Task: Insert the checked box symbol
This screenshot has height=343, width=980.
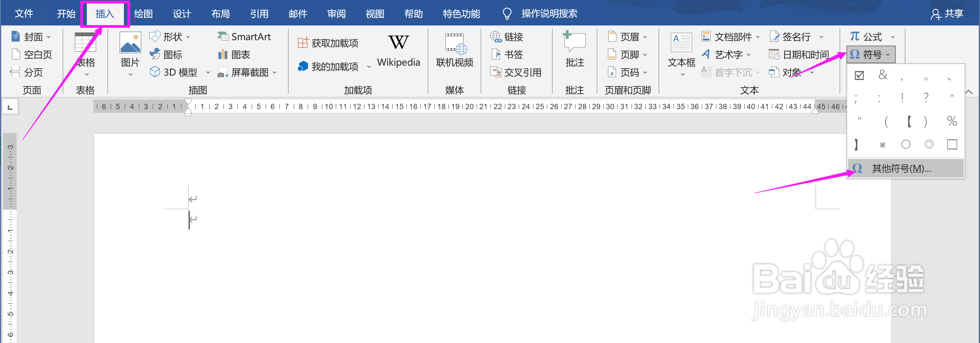Action: [x=859, y=75]
